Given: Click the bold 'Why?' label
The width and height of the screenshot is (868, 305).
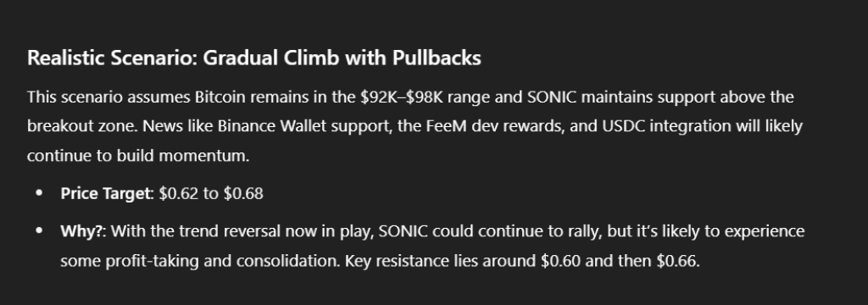Looking at the screenshot, I should [81, 231].
